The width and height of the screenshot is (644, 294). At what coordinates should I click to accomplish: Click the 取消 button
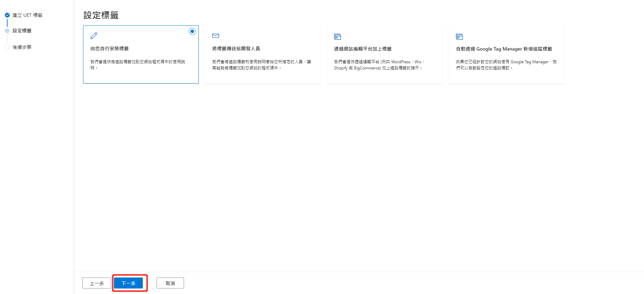click(170, 283)
